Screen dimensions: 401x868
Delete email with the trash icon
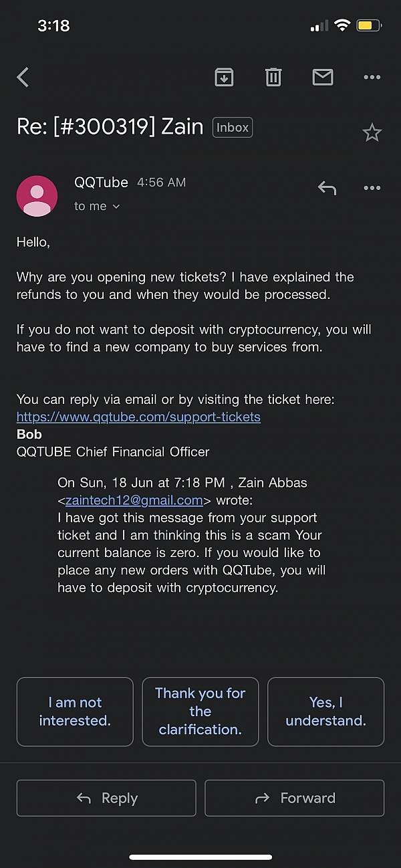[x=273, y=78]
